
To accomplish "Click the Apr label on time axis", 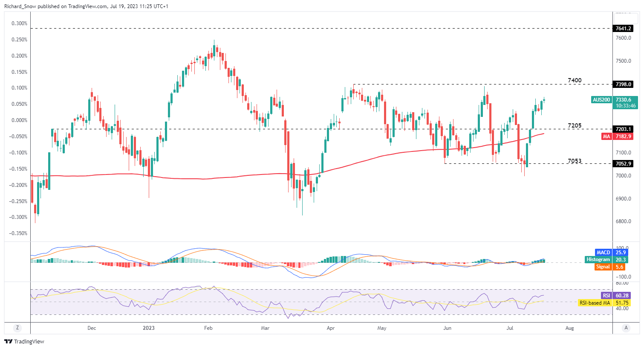I will 330,328.
